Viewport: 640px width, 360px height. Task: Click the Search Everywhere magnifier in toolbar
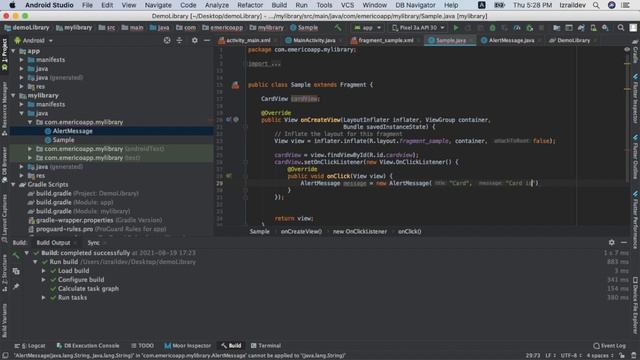click(620, 28)
